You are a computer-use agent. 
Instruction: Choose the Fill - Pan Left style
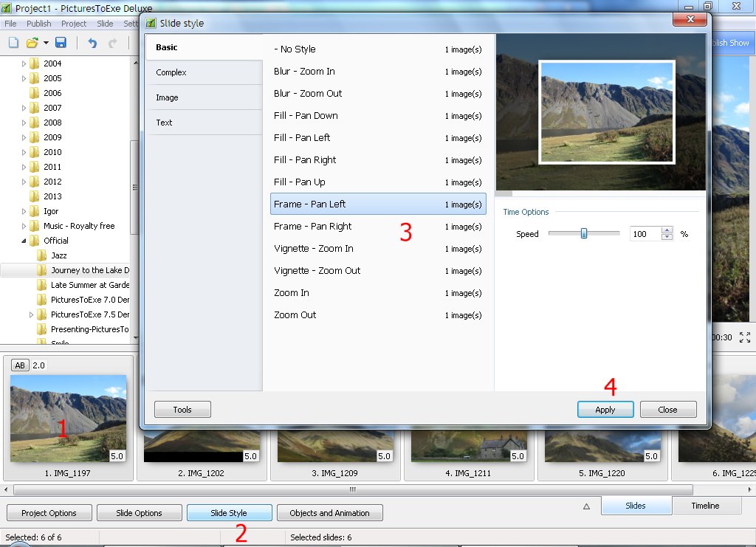click(x=378, y=138)
